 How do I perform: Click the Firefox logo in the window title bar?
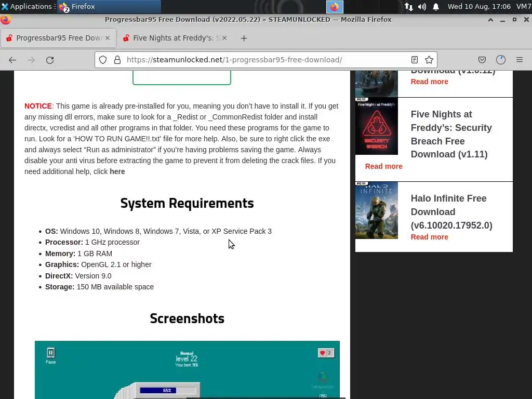(x=5, y=20)
